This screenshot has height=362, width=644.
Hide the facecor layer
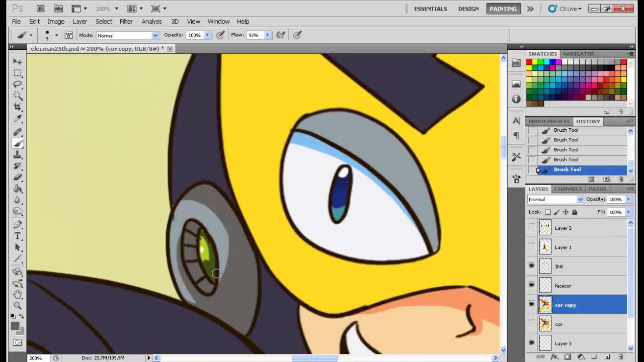[x=532, y=285]
